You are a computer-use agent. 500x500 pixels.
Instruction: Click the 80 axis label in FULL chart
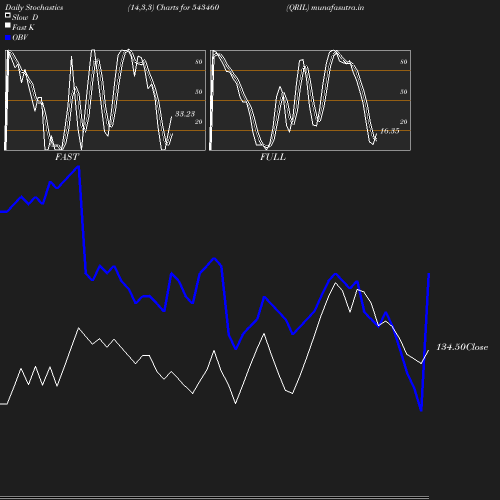click(404, 62)
